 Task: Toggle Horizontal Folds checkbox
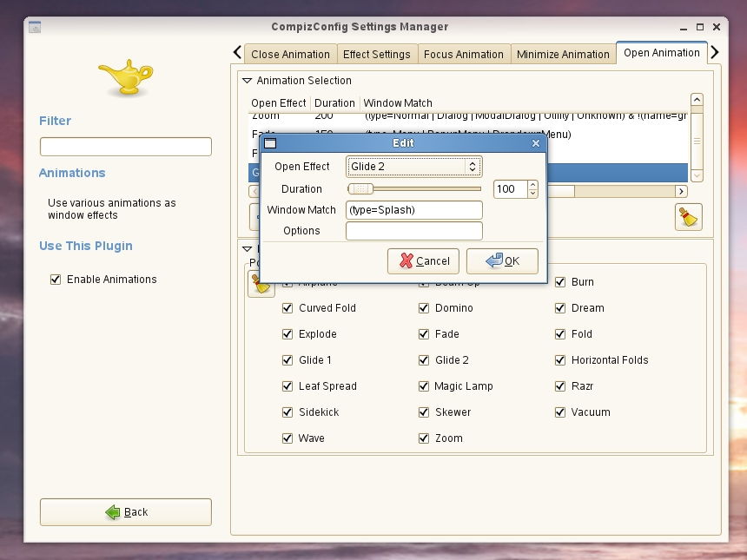(559, 360)
